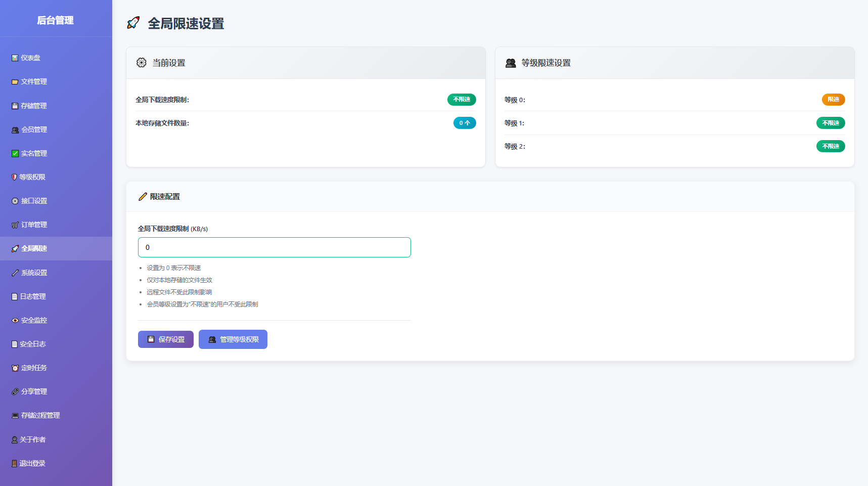Screen dimensions: 868x486
Task: Click the 分享管理 share link icon
Action: pyautogui.click(x=15, y=391)
